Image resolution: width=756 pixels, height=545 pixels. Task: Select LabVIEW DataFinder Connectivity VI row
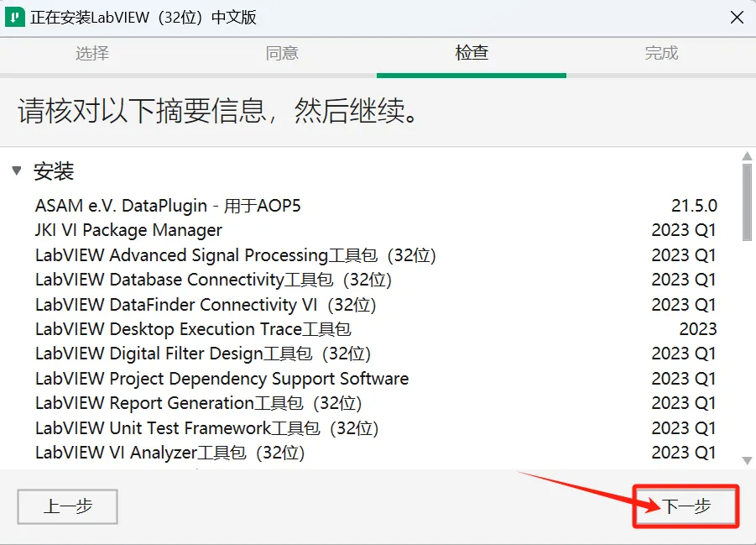coord(376,305)
